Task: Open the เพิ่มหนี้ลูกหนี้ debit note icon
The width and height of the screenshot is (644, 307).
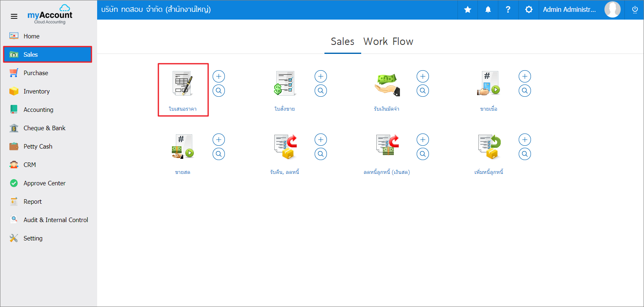Action: pos(489,147)
